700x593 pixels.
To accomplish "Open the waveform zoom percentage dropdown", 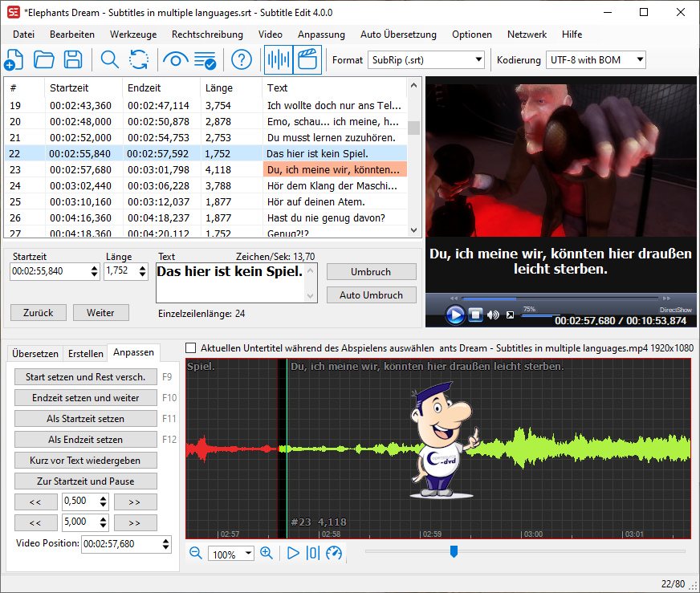I will pos(248,554).
